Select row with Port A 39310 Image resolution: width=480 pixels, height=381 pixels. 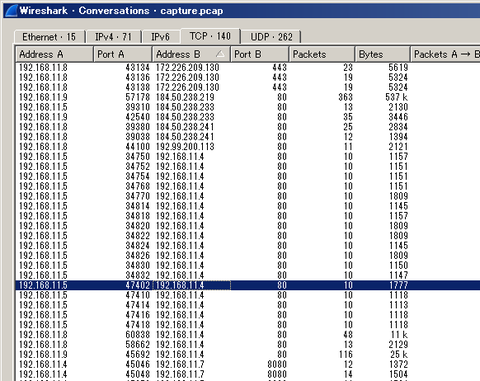[x=248, y=107]
